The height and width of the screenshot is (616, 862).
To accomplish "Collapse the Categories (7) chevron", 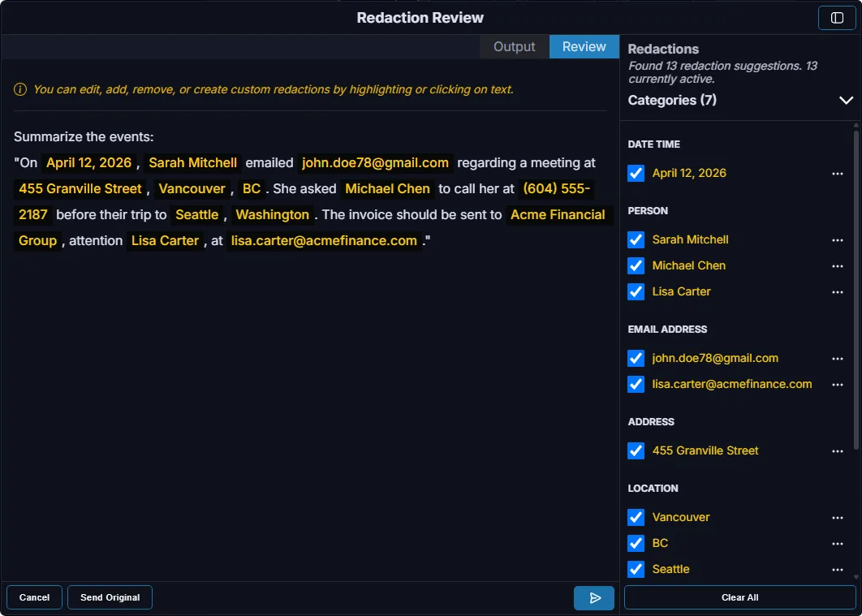I will [x=846, y=101].
